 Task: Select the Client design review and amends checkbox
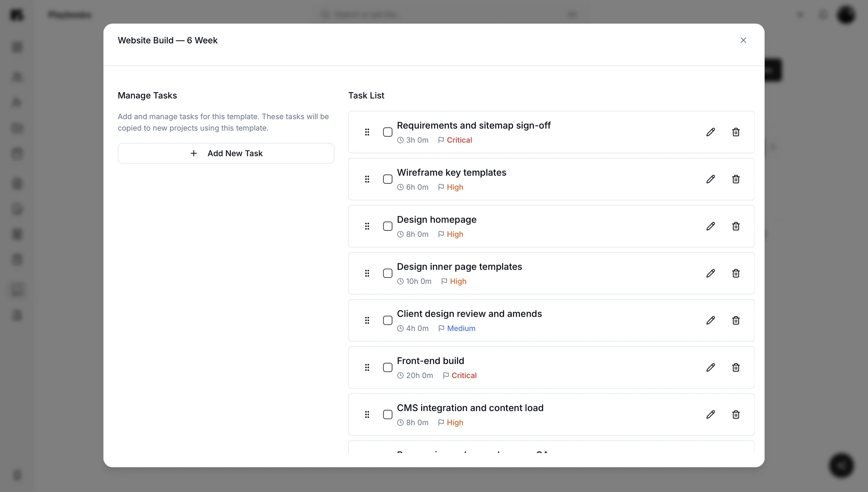[x=388, y=320]
